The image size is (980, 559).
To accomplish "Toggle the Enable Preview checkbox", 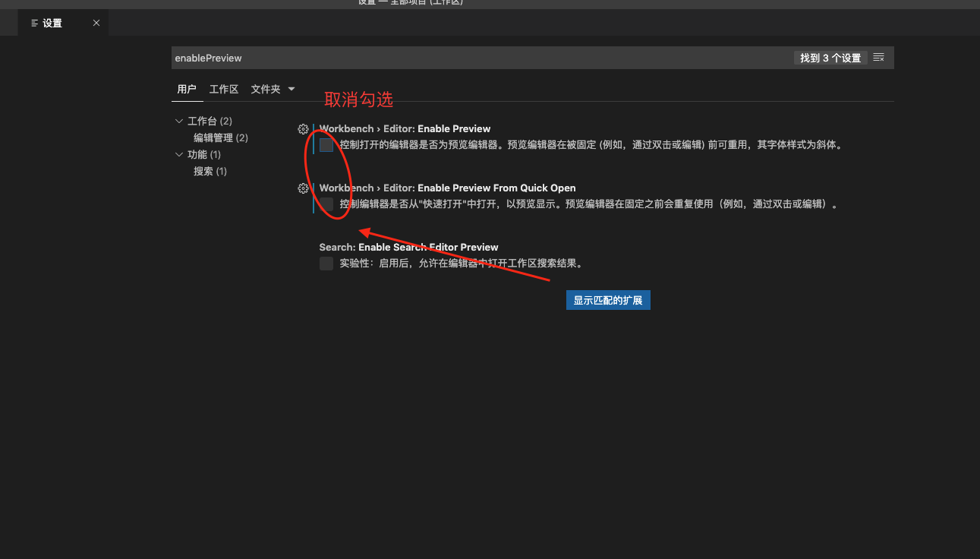I will point(326,145).
